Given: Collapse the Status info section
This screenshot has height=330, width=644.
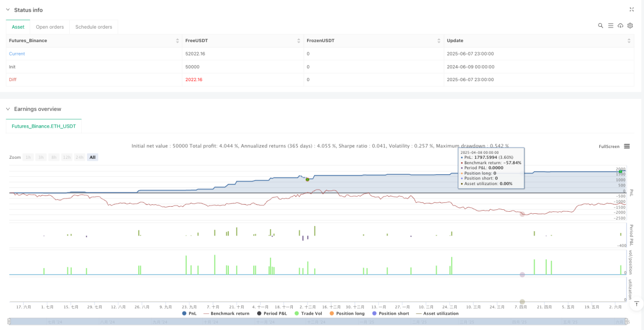Looking at the screenshot, I should [7, 10].
